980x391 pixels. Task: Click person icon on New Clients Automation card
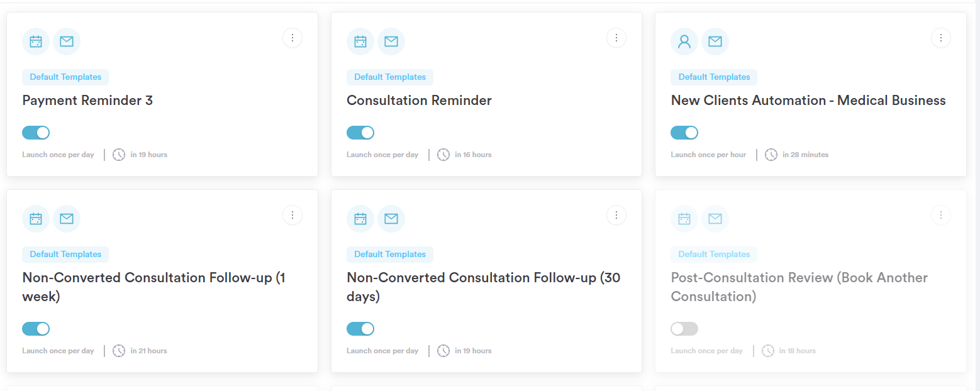click(684, 41)
